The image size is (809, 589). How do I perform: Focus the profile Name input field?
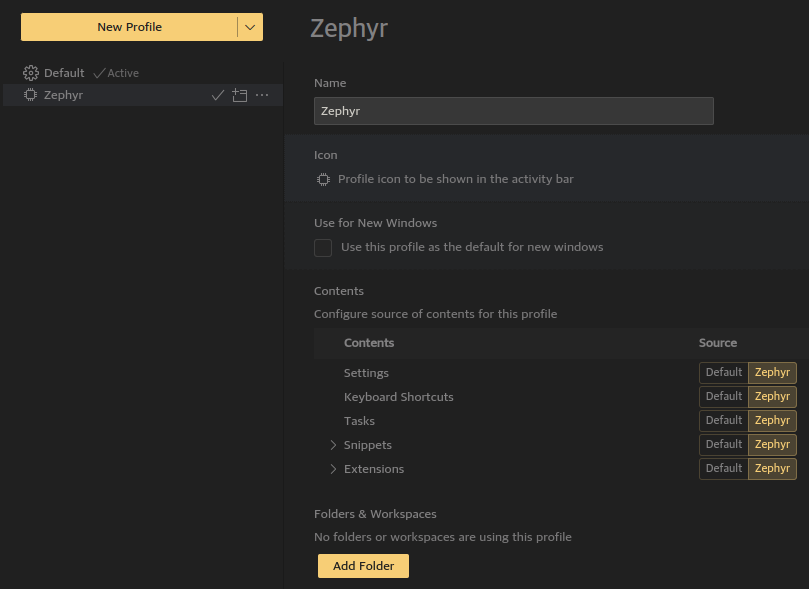(513, 111)
